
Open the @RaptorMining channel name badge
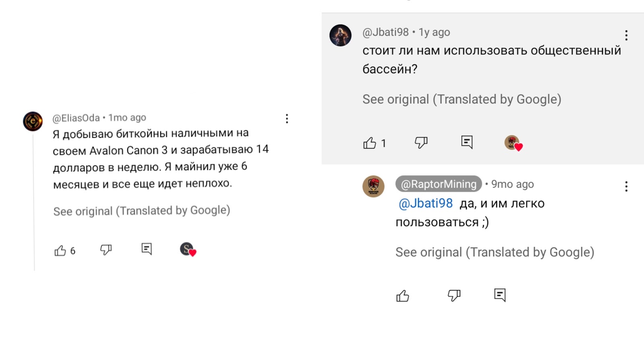tap(438, 184)
